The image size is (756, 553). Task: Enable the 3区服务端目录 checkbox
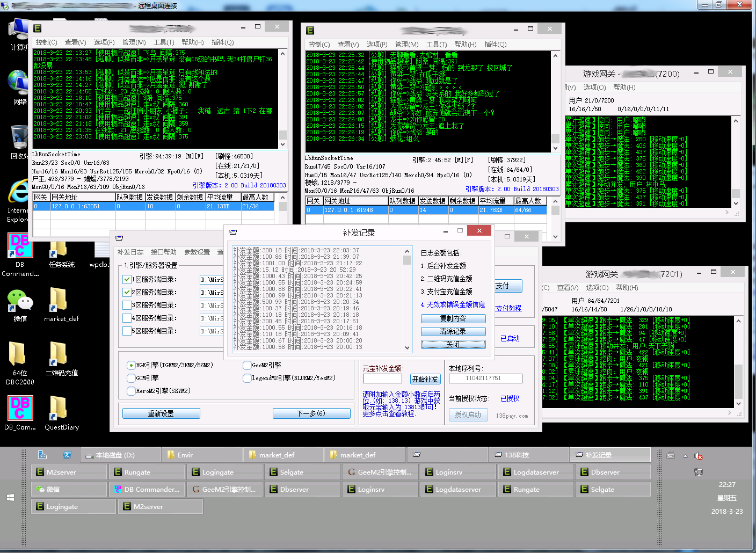coord(127,305)
